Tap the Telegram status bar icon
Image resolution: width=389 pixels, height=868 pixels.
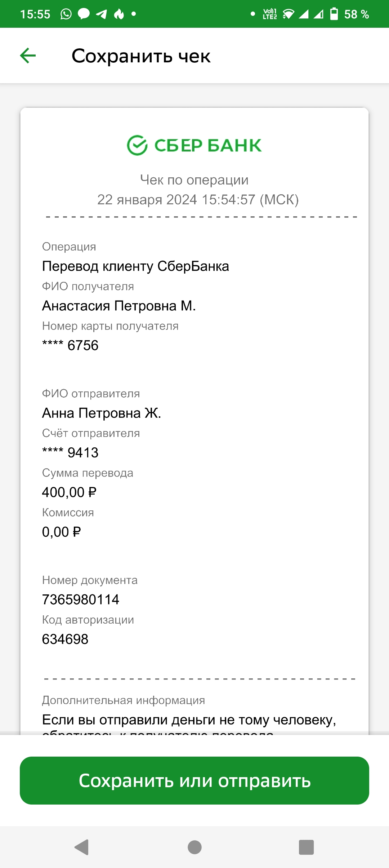(x=102, y=14)
